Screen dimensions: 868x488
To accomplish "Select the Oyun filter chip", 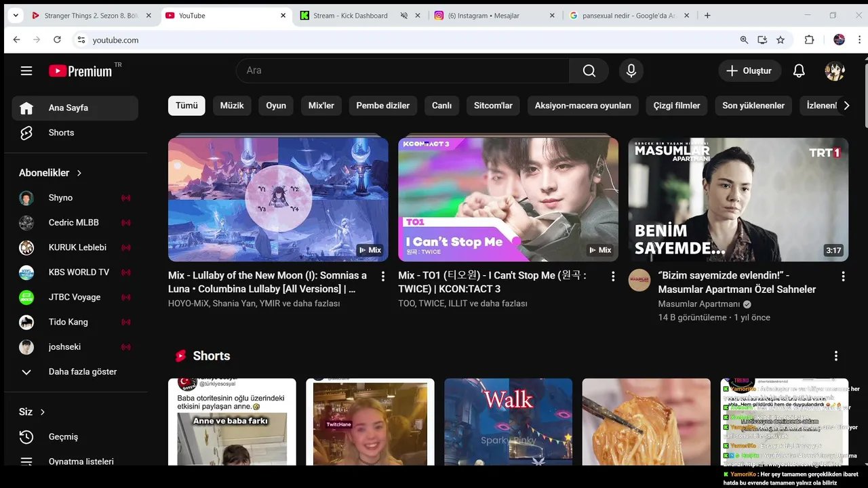I will tap(276, 106).
